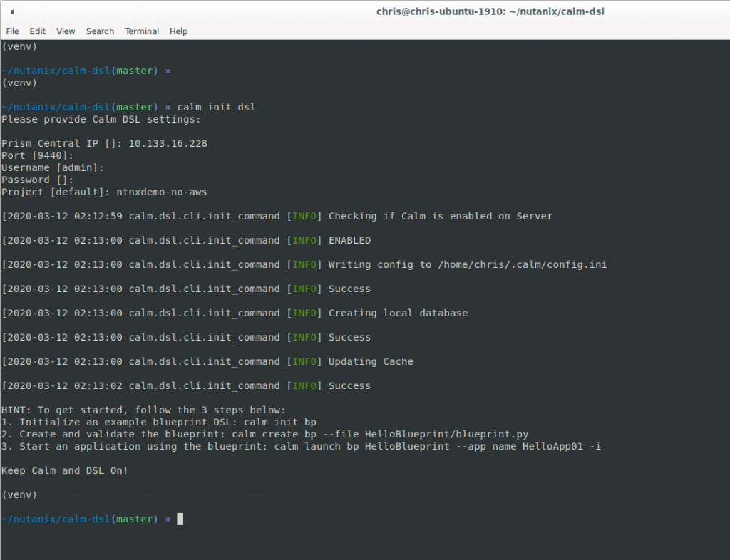Click 'Checking if Calm is enabled on Server'
Viewport: 730px width, 560px height.
[441, 216]
